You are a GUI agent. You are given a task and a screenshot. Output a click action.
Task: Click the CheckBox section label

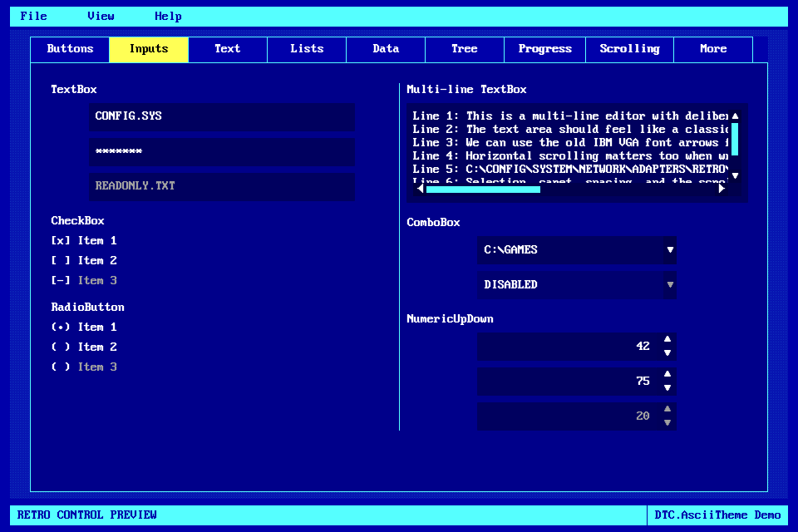(x=77, y=221)
